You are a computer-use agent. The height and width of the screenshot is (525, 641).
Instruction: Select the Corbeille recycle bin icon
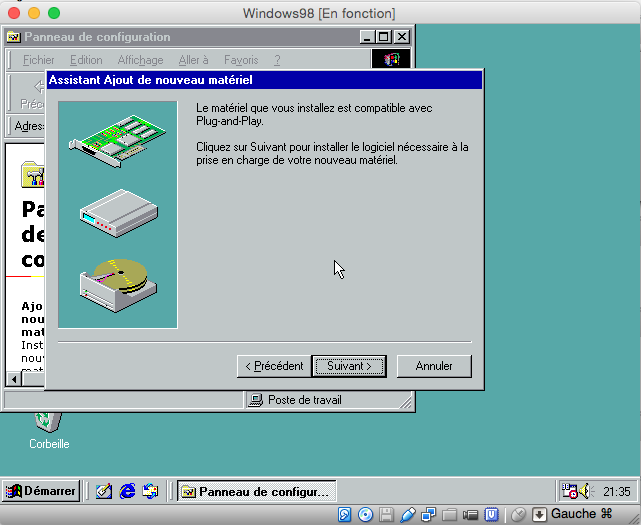tap(49, 430)
